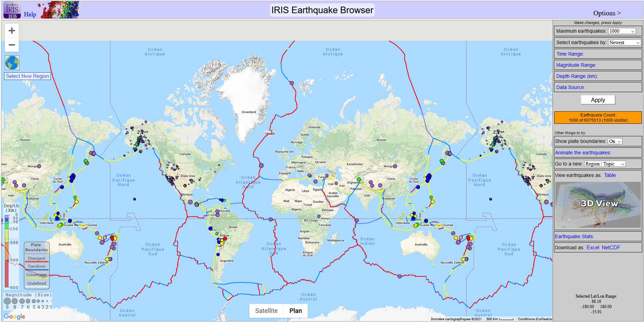Open Conditions d'utilisation link
This screenshot has width=644, height=323.
point(535,319)
